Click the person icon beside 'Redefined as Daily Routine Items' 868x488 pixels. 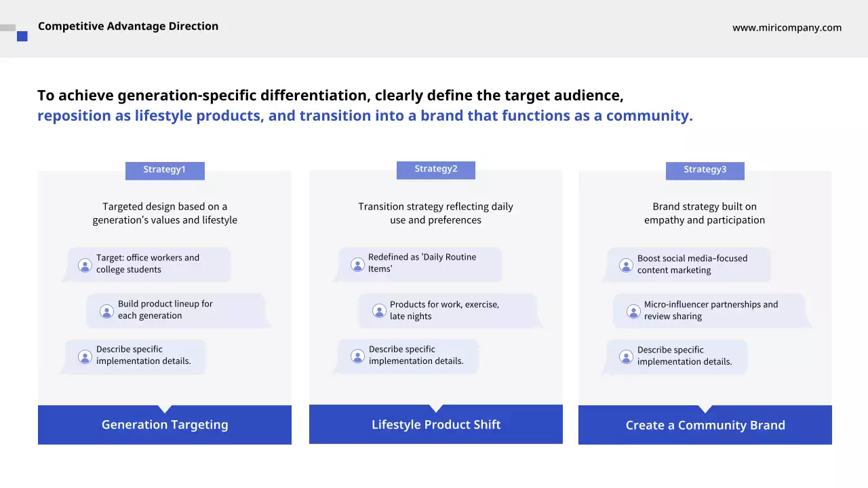pos(357,264)
